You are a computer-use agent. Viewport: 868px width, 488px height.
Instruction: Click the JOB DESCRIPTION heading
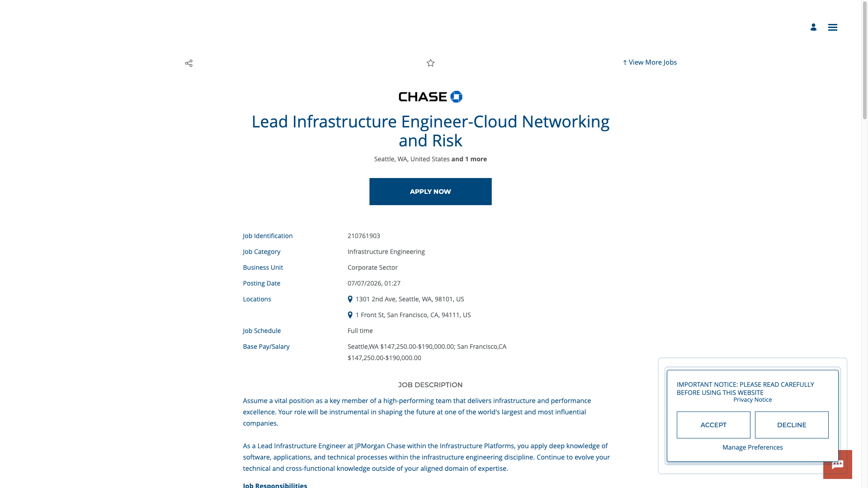coord(430,385)
